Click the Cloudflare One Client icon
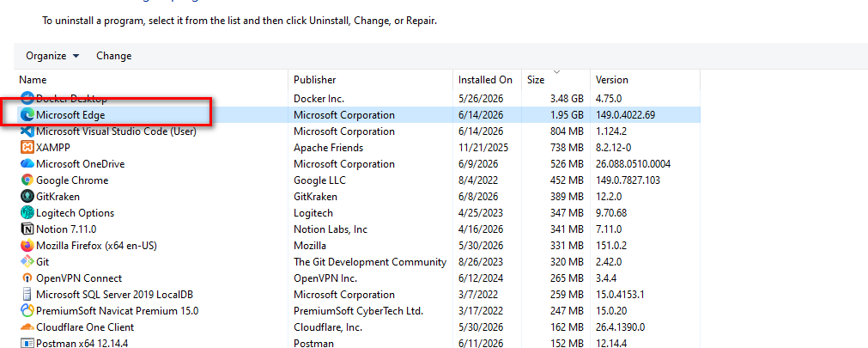 (27, 327)
